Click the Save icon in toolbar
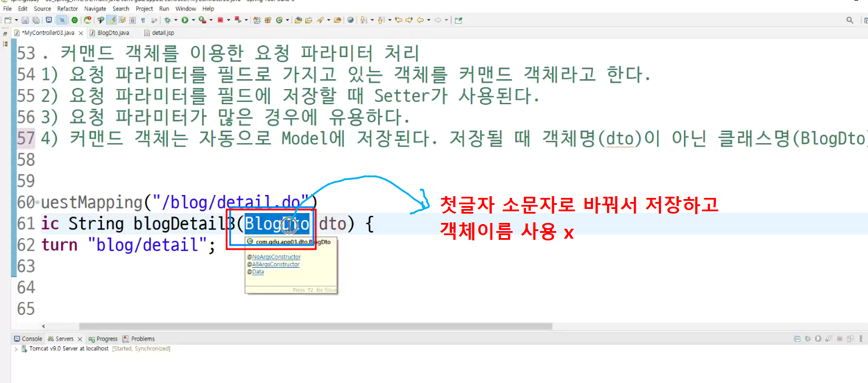 tap(25, 20)
